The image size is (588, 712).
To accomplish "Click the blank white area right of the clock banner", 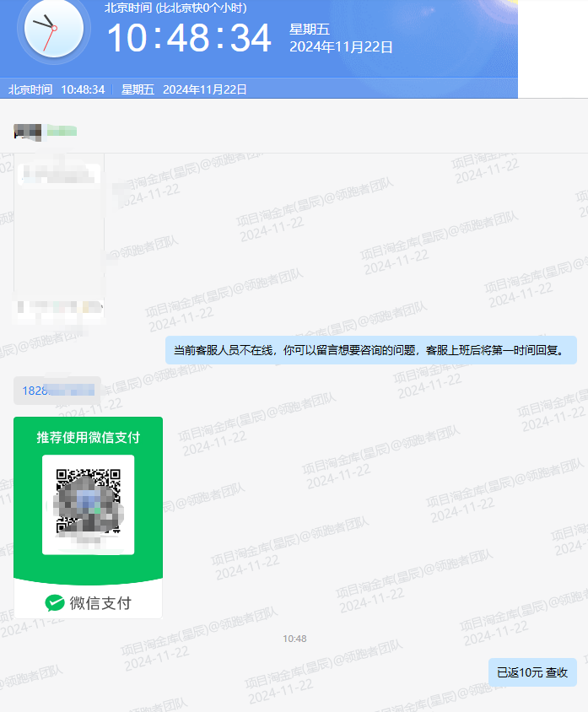I will pos(552,49).
